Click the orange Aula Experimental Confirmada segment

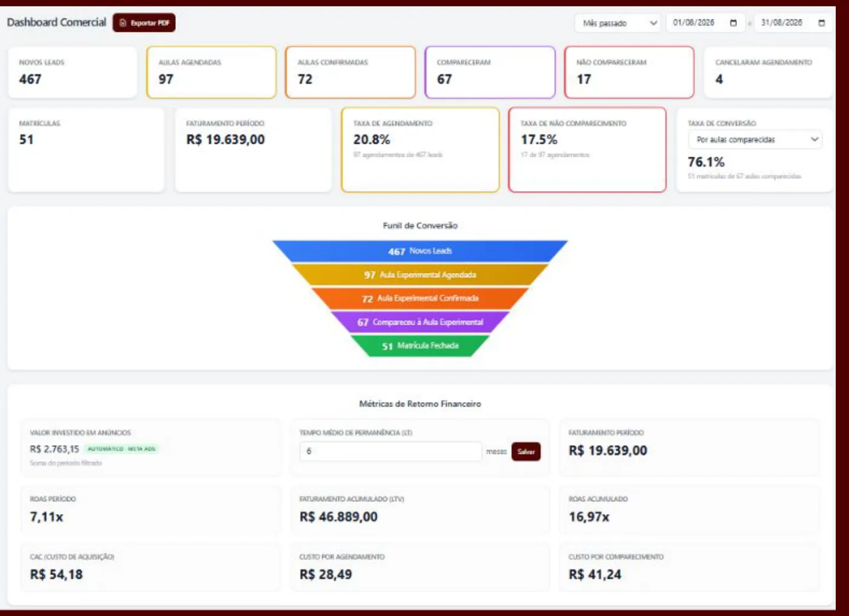coord(420,298)
